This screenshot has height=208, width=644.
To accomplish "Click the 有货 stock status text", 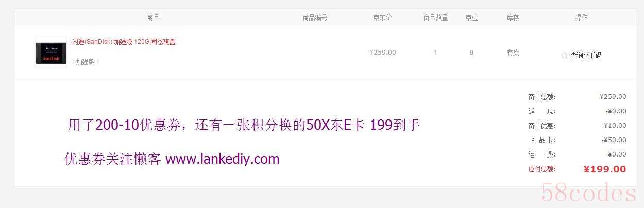I will click(x=513, y=53).
